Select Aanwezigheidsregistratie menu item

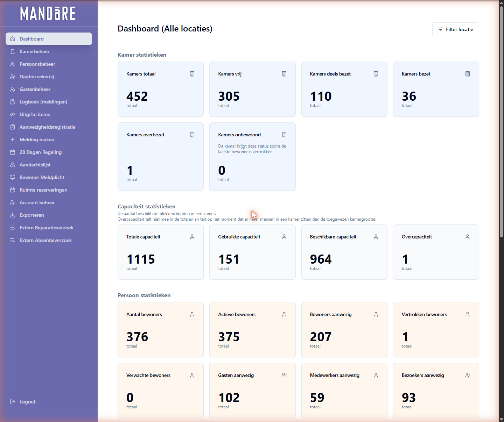[49, 127]
